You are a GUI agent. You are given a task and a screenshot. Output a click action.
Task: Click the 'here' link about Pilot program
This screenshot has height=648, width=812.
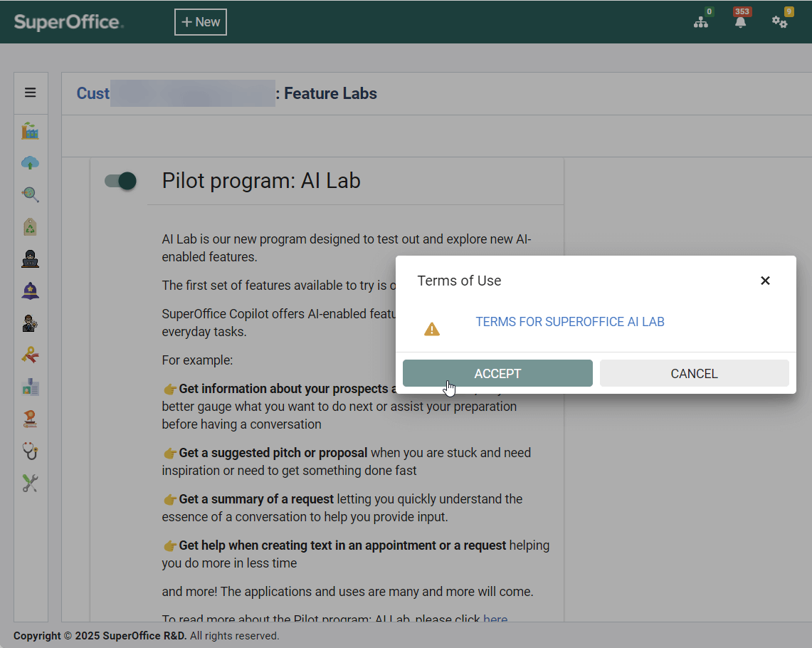(495, 618)
